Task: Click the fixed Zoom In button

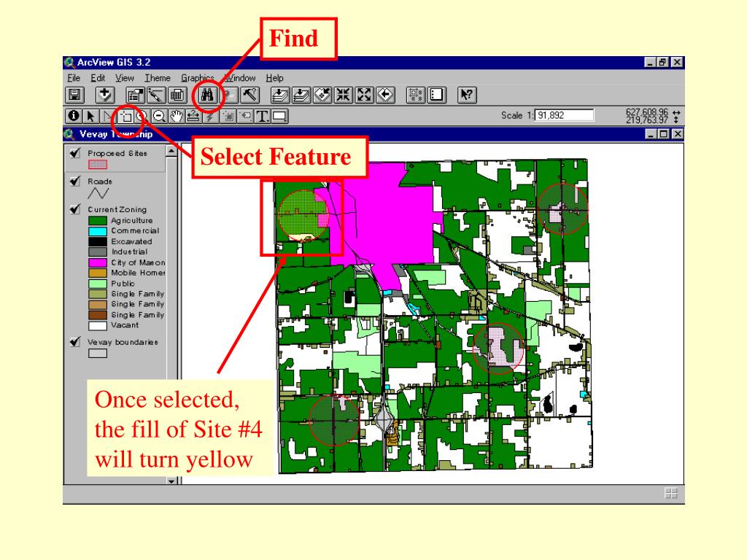Action: [343, 95]
